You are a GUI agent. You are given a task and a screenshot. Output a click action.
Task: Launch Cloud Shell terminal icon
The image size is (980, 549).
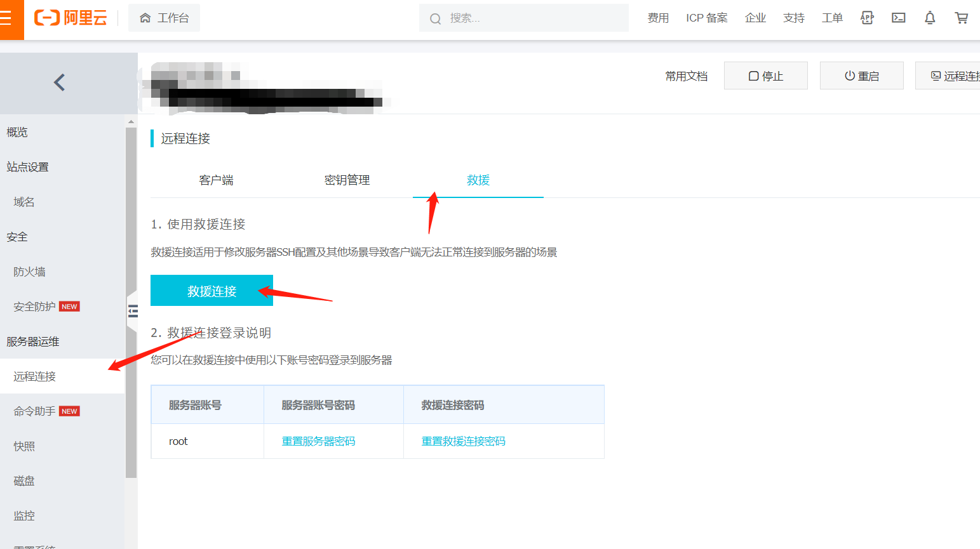898,18
